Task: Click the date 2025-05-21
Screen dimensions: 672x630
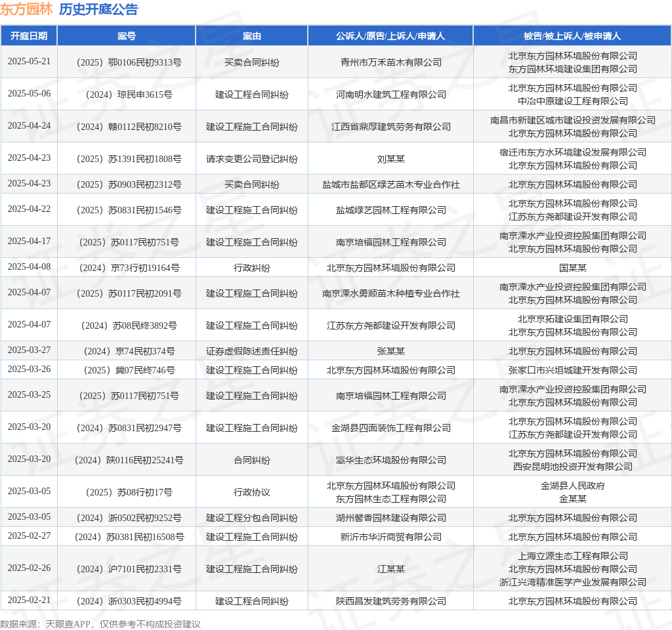Action: pos(29,61)
